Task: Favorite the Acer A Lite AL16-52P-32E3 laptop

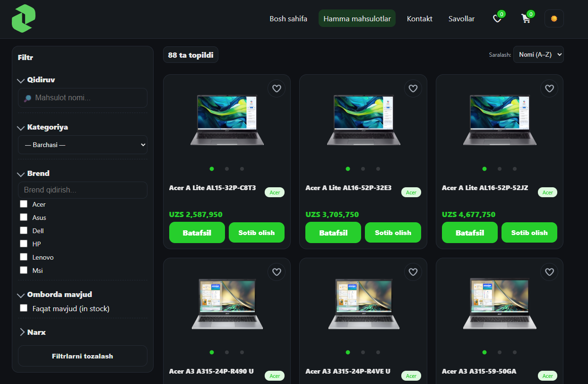Action: [x=413, y=88]
